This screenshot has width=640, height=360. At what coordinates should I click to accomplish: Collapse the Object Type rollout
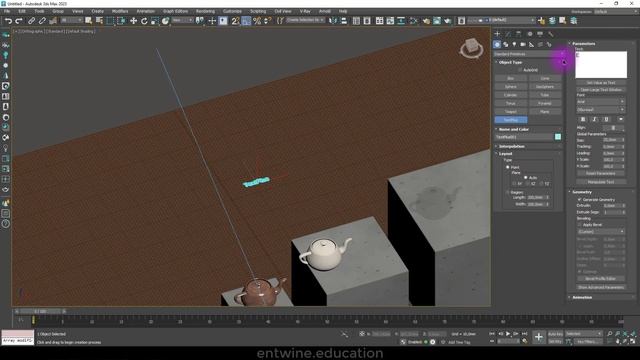coord(510,62)
